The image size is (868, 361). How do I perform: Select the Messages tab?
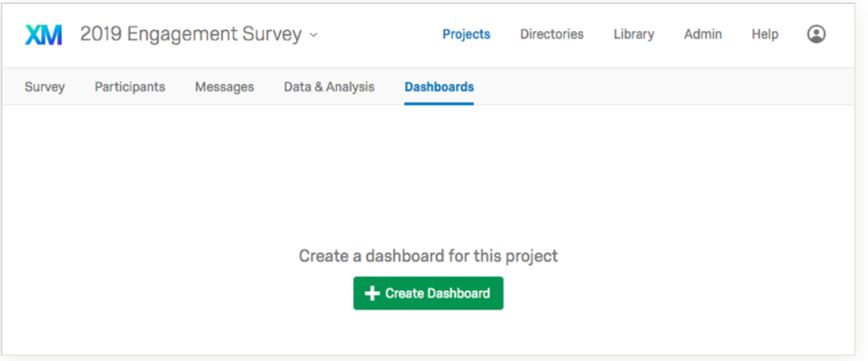coord(225,87)
